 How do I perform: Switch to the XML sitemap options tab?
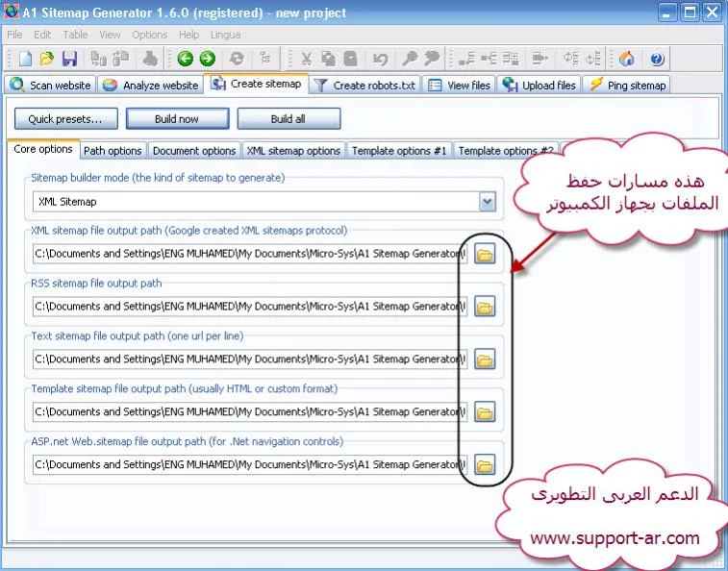(293, 150)
